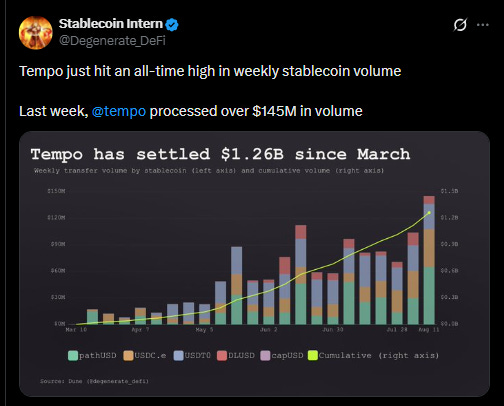This screenshot has width=504, height=406.
Task: Click the tallest Aug 11 bar
Action: [x=429, y=260]
